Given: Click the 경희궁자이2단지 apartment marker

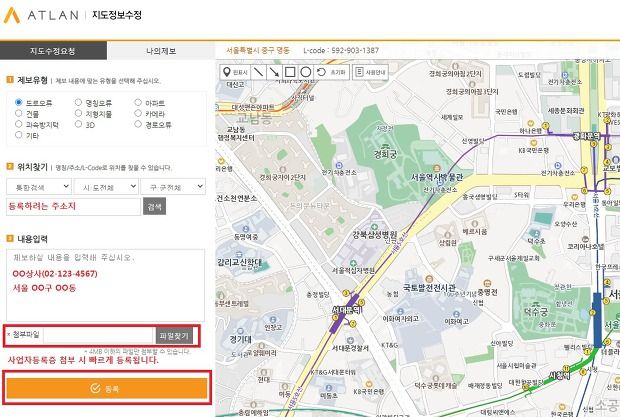Looking at the screenshot, I should (282, 170).
